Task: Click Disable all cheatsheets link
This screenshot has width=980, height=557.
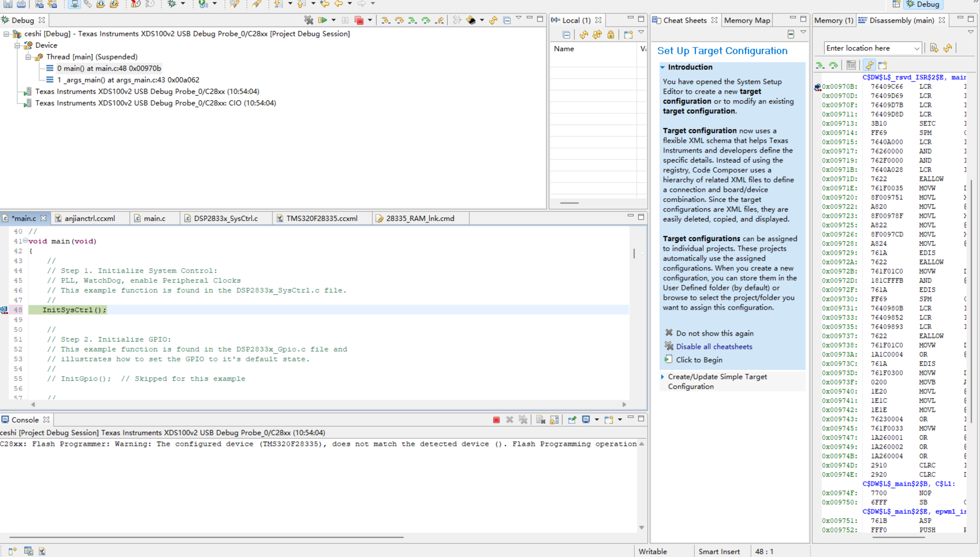Action: 714,346
